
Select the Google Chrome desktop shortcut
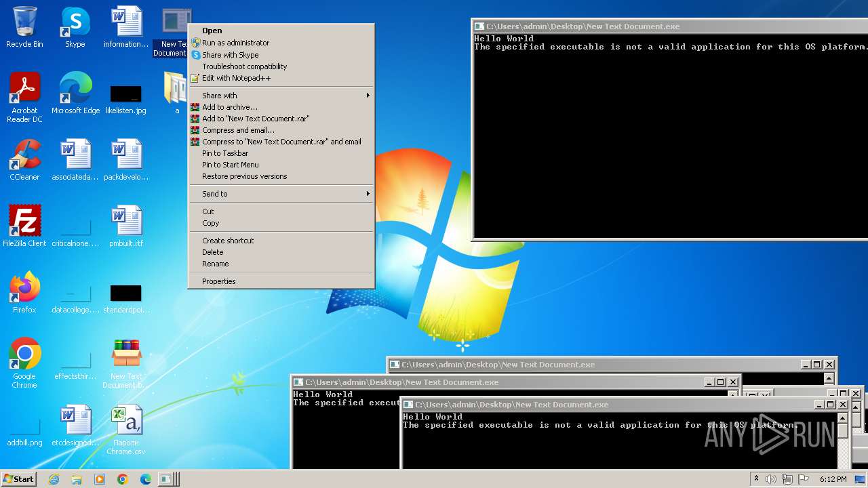[x=24, y=363]
